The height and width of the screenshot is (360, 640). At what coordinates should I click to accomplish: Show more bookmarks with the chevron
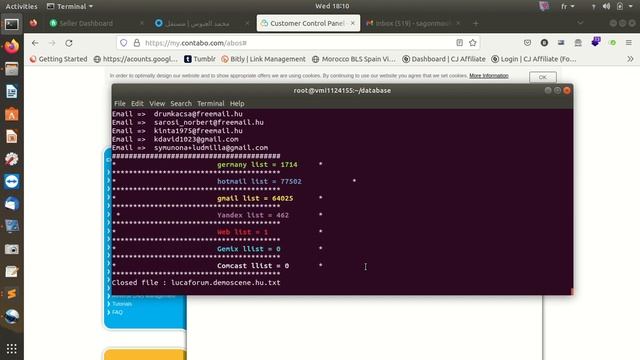[x=630, y=59]
